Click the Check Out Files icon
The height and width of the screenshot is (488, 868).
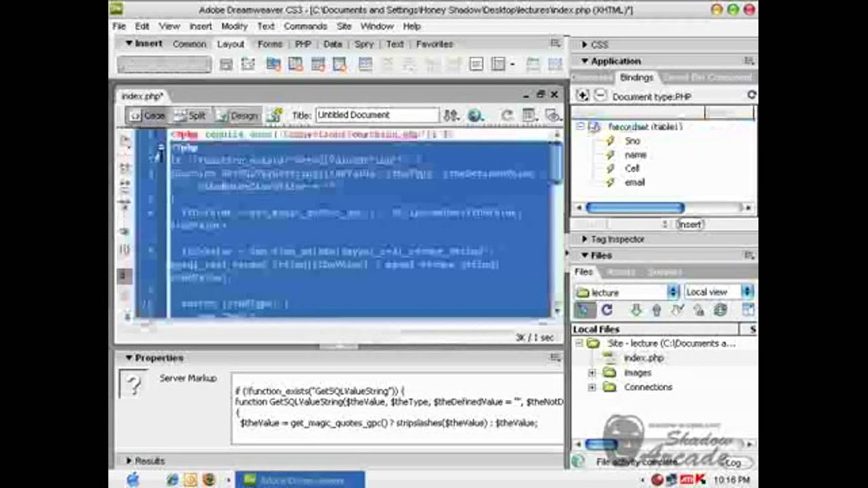point(677,310)
